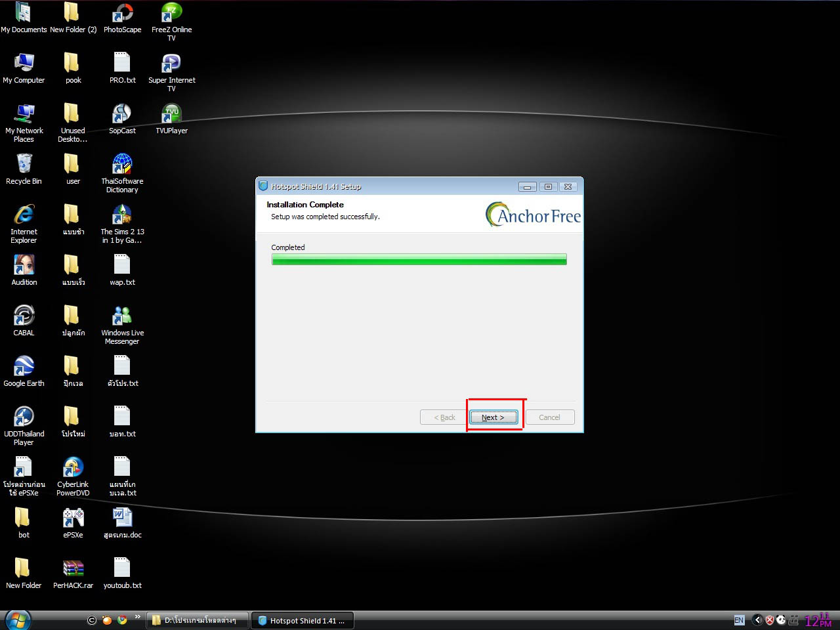Launch Chrome from Quick Launch
The height and width of the screenshot is (630, 840).
[x=122, y=619]
